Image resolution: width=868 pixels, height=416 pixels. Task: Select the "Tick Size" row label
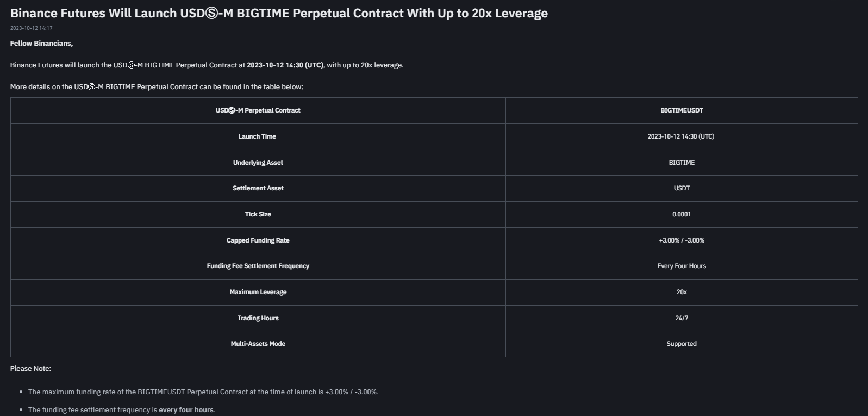(x=258, y=214)
